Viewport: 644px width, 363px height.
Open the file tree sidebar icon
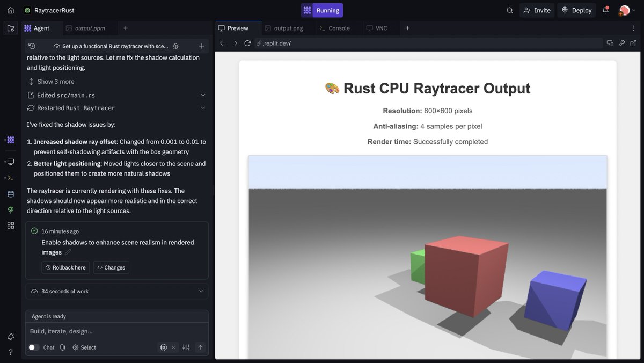11,28
